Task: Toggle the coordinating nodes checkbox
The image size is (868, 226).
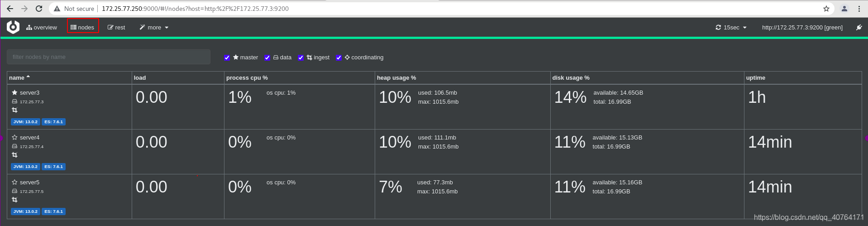Action: 339,58
